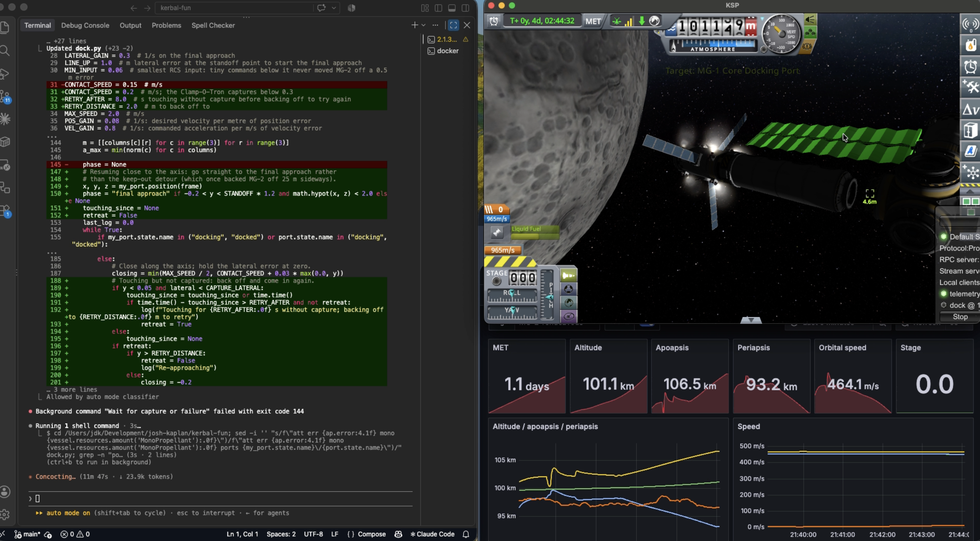Open the Spell Checker tab

pos(213,25)
